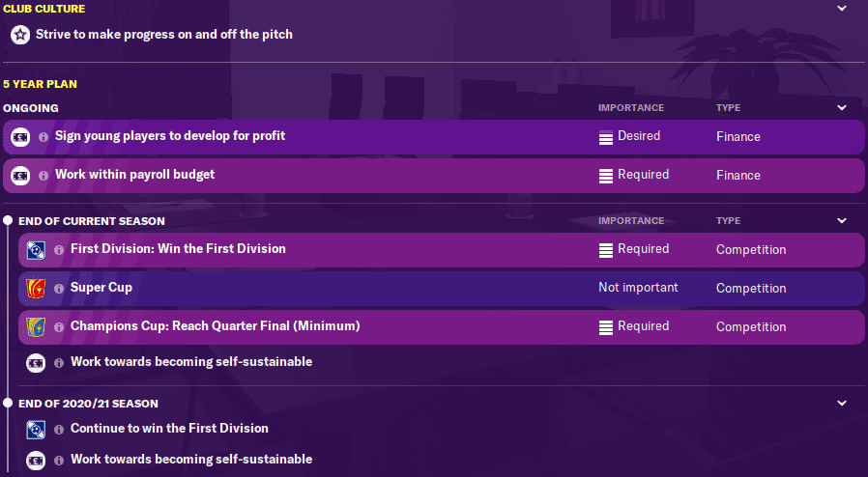Click the Super Cup badge icon
Screen dimensions: 868x477
36,289
